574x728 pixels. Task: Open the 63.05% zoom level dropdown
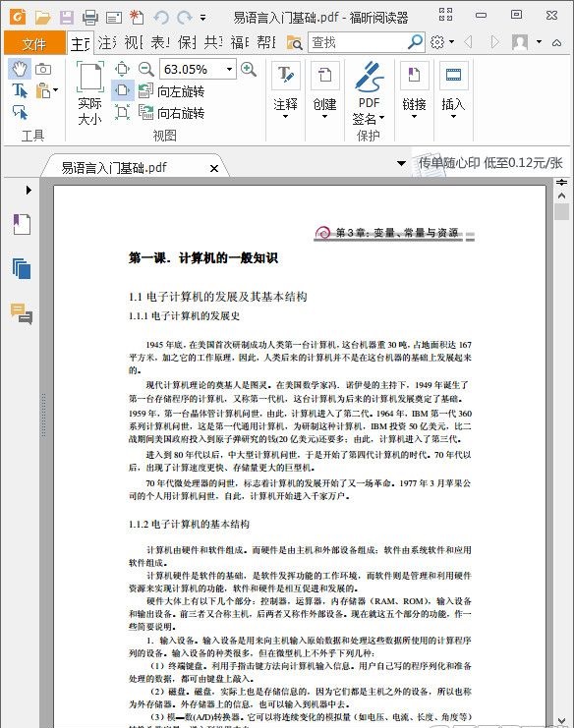coord(229,69)
